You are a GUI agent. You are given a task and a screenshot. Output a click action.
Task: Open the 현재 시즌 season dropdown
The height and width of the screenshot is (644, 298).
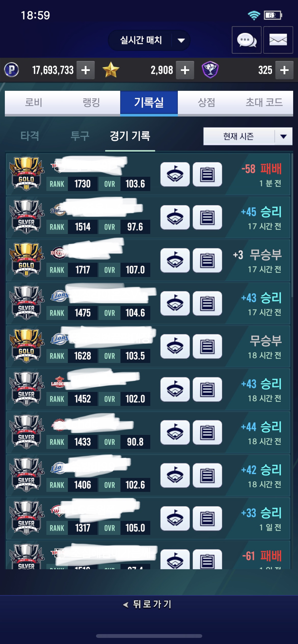(x=248, y=136)
